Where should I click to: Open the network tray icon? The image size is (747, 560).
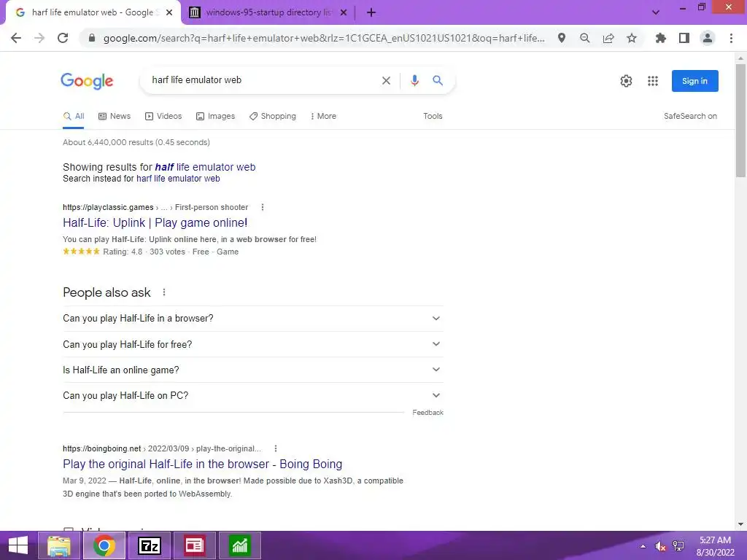678,546
